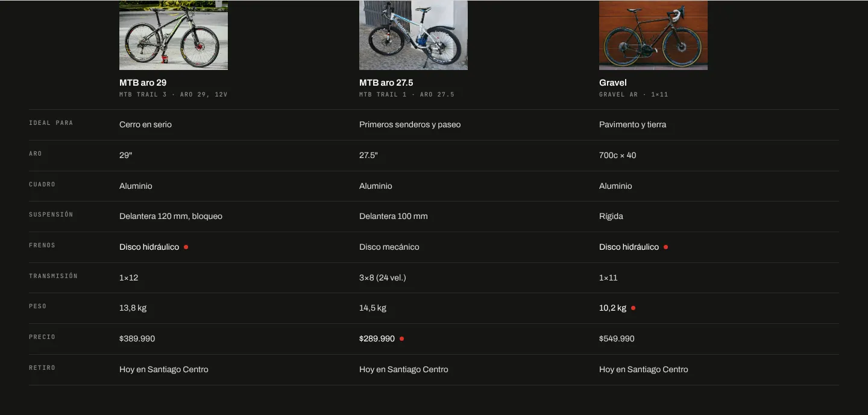Screen dimensions: 868x415
Task: Click the 29" wheel size value
Action: (125, 156)
